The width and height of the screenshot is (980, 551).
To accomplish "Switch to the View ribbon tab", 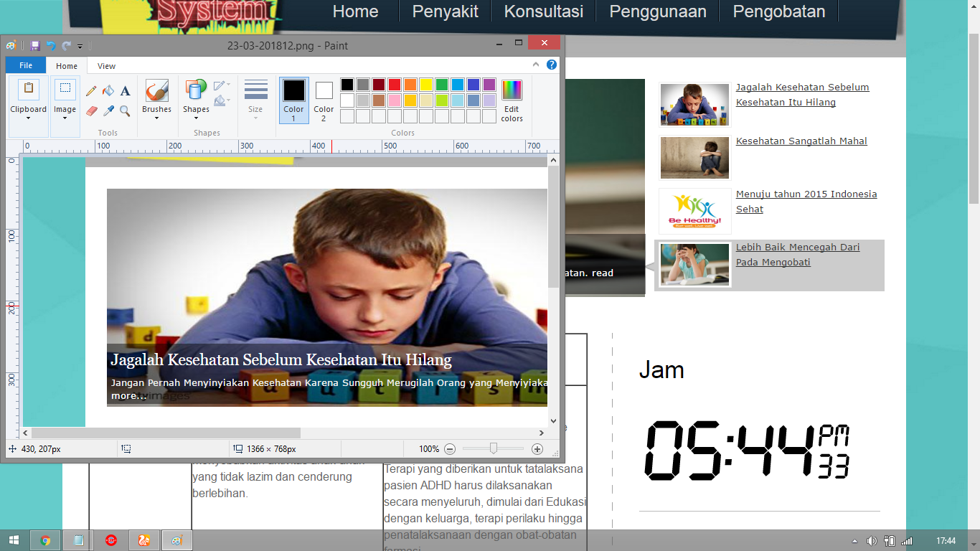I will point(106,66).
